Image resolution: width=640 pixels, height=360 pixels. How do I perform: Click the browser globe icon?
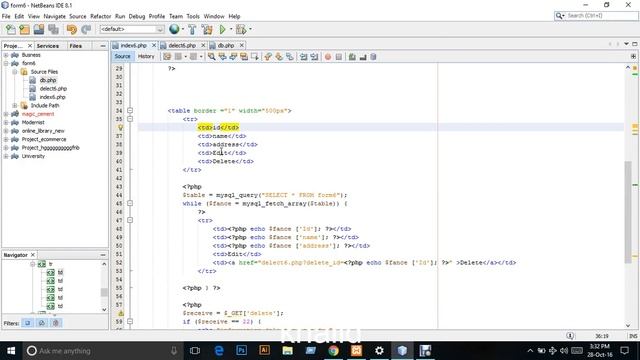tap(174, 29)
